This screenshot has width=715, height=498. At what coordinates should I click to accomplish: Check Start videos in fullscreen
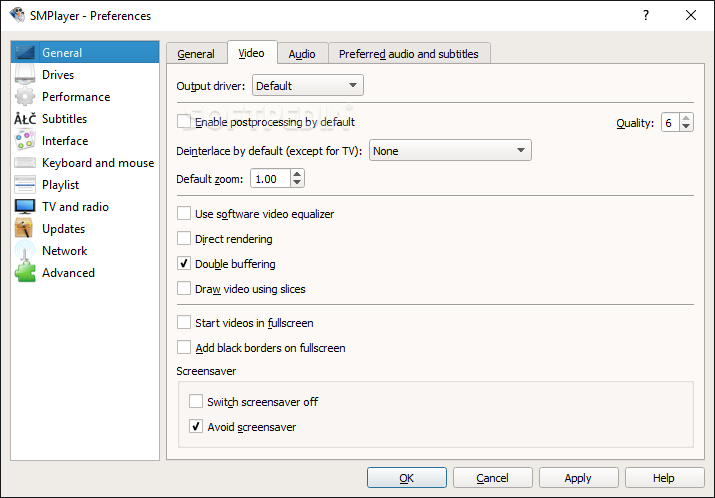[184, 322]
